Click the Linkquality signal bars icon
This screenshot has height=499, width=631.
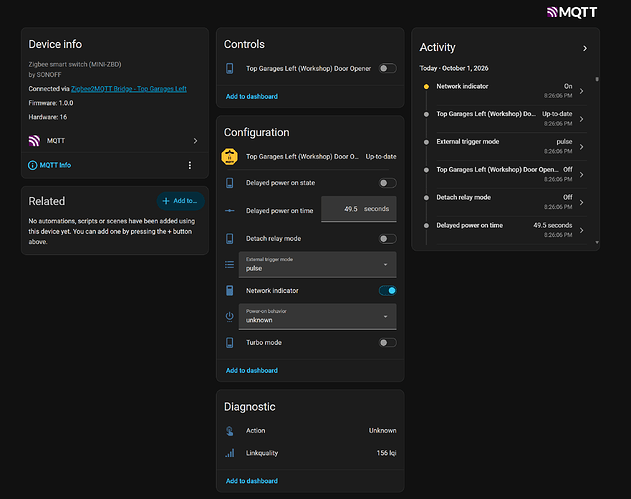[229, 453]
